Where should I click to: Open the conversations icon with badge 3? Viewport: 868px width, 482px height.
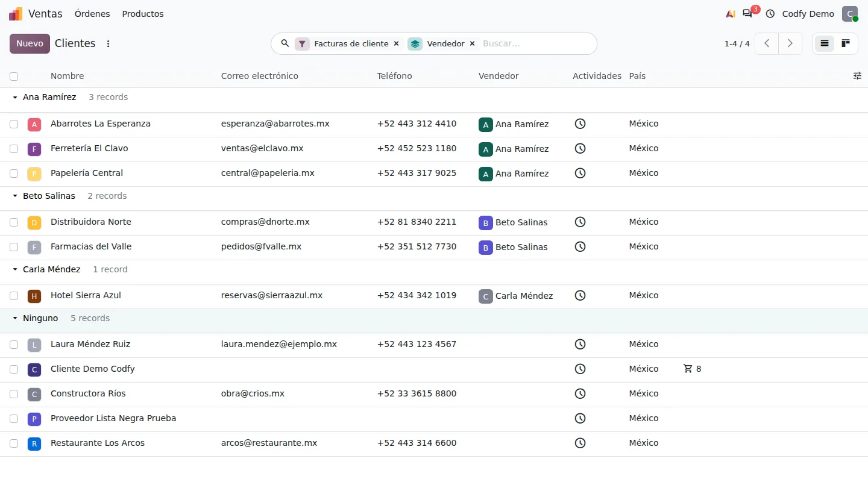pos(747,13)
